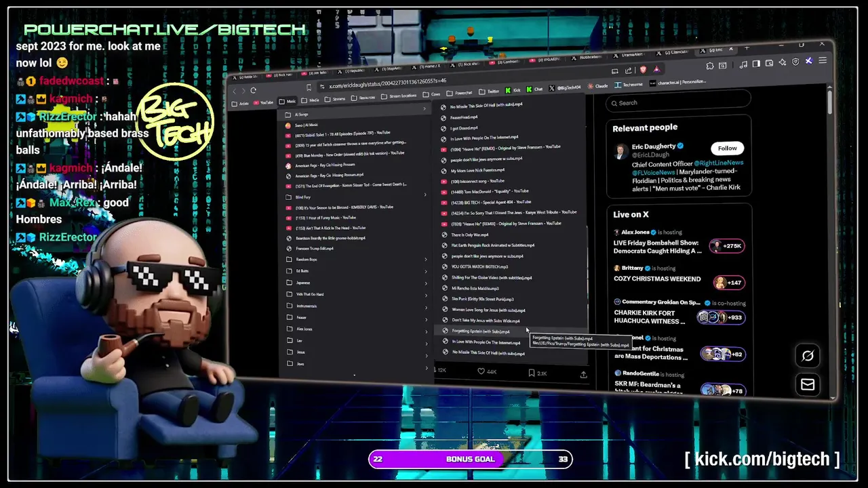Image resolution: width=868 pixels, height=488 pixels.
Task: Click the Grok icon button on X
Action: (x=808, y=356)
